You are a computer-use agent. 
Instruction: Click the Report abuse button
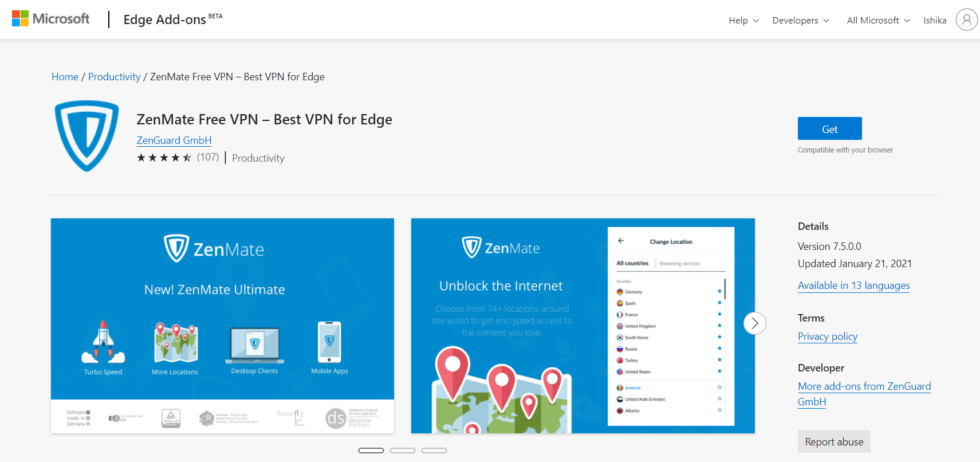tap(834, 441)
